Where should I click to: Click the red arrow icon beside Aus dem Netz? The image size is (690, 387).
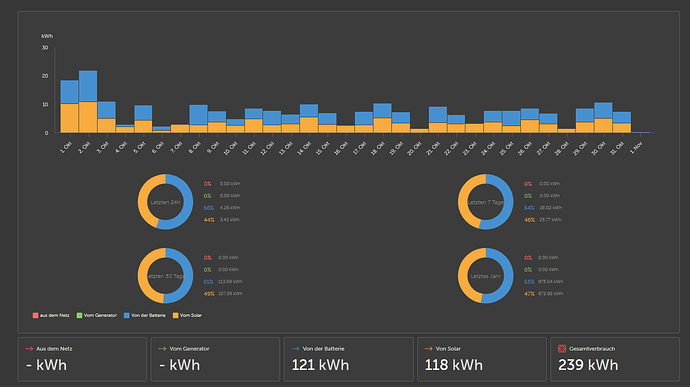click(x=29, y=349)
